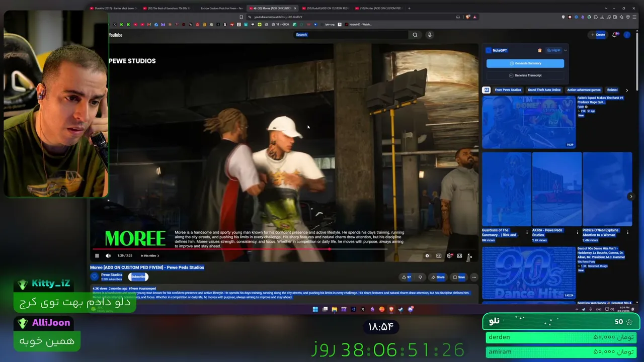
Task: Subscribe to Pewe Studios channel
Action: pyautogui.click(x=138, y=277)
